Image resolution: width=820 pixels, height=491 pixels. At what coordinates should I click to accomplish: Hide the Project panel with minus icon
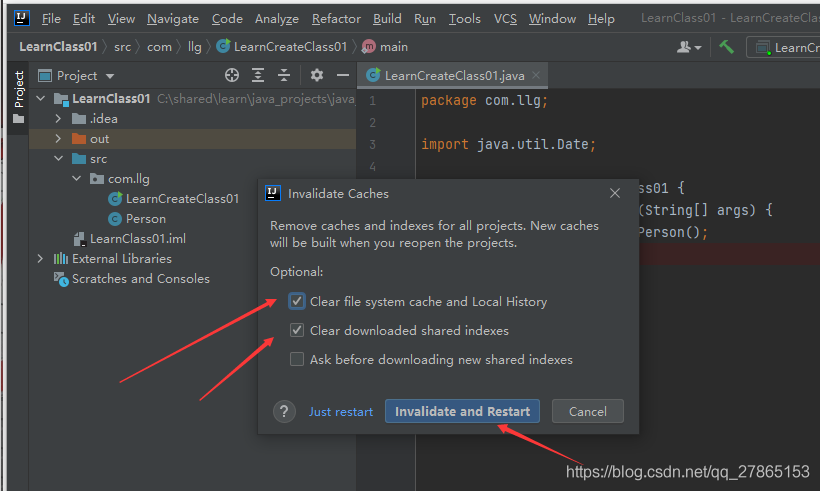343,75
